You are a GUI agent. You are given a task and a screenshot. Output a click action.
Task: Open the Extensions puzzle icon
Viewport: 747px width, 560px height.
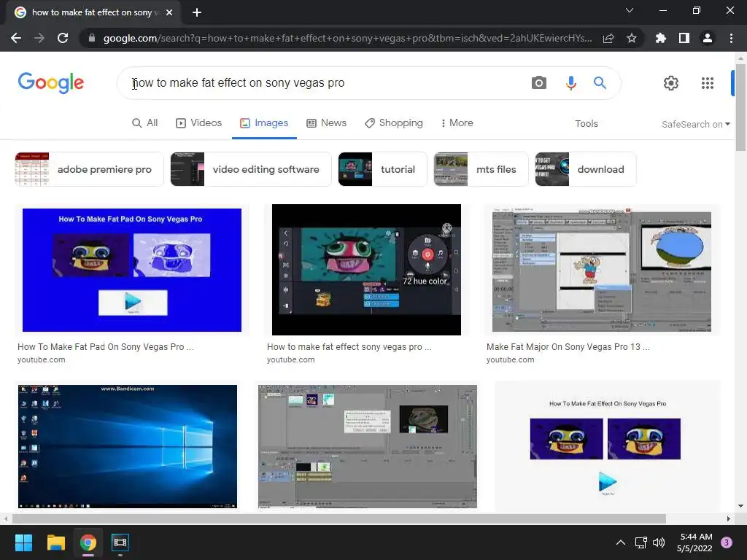pos(661,38)
